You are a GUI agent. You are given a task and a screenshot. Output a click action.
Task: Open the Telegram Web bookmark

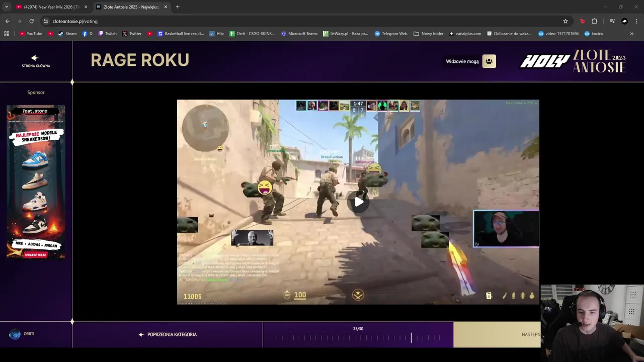391,34
